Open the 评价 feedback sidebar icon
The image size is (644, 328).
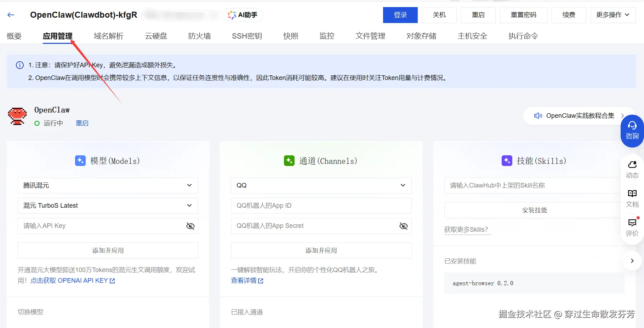click(x=632, y=228)
